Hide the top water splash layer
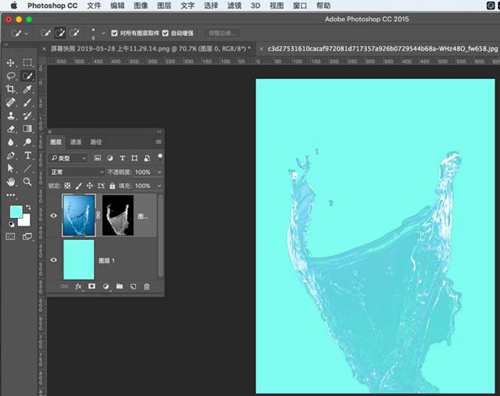This screenshot has width=500, height=396. point(53,216)
